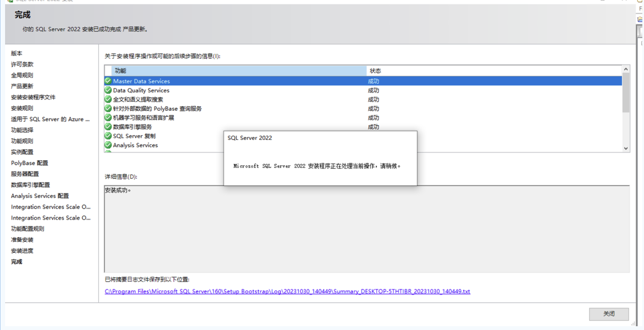
Task: Click success icon for 全文和语义提取搜索
Action: (108, 99)
